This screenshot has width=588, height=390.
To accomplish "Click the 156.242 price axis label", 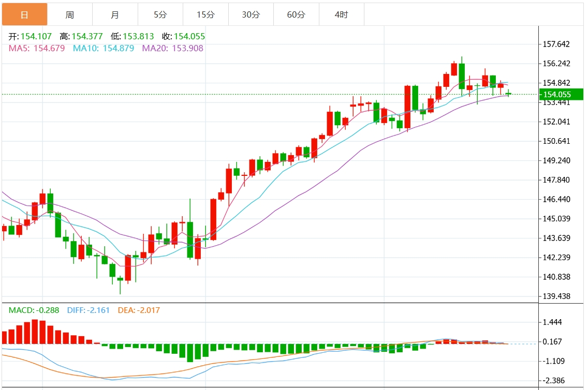I will click(556, 63).
